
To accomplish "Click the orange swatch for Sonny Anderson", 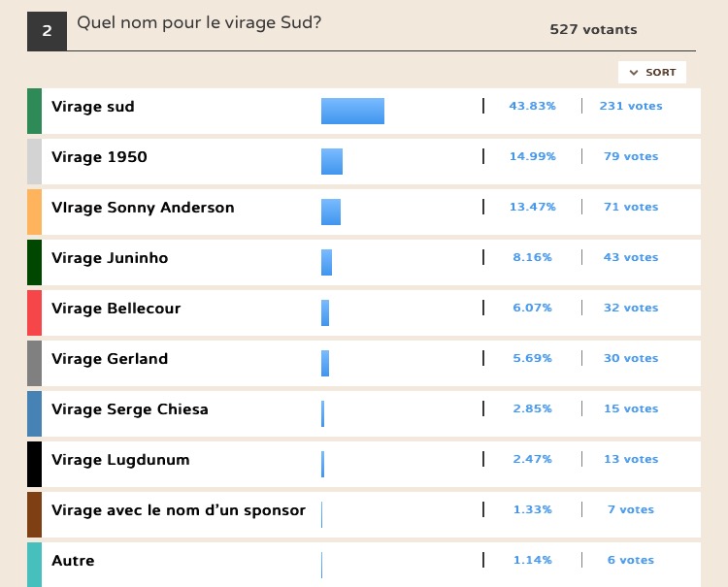I will [34, 212].
